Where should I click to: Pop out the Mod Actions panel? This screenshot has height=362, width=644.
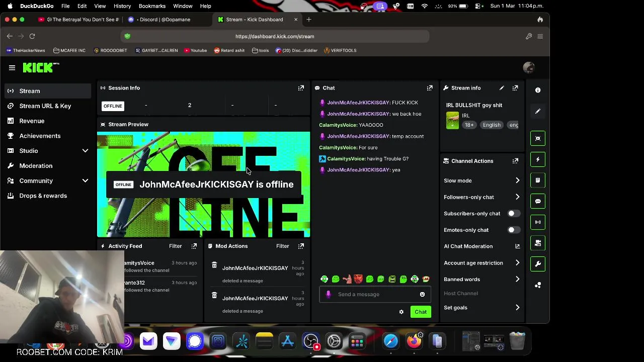pos(301,246)
